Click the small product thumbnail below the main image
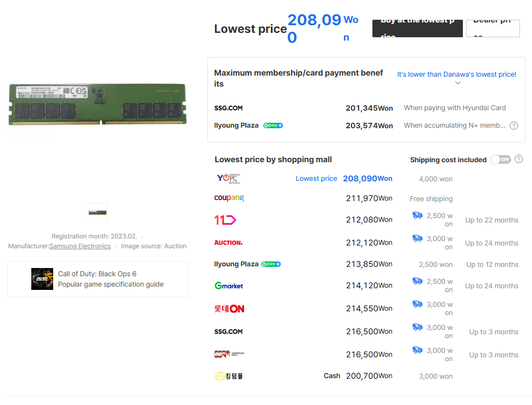Screen dimensions: 532x405 click(x=97, y=213)
